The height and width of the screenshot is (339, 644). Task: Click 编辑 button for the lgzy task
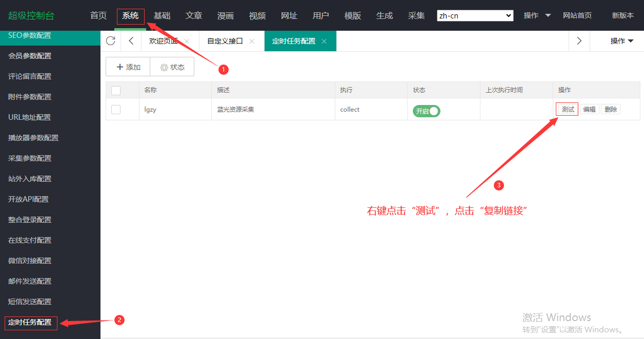(589, 110)
